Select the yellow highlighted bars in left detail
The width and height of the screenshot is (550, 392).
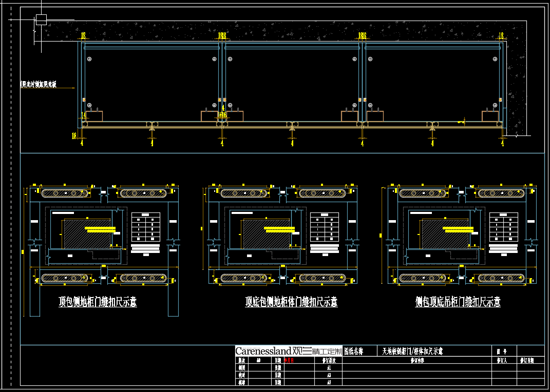(x=100, y=229)
